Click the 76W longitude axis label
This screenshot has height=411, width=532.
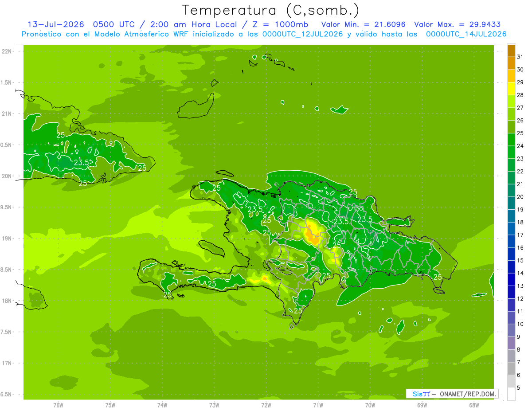click(x=58, y=405)
